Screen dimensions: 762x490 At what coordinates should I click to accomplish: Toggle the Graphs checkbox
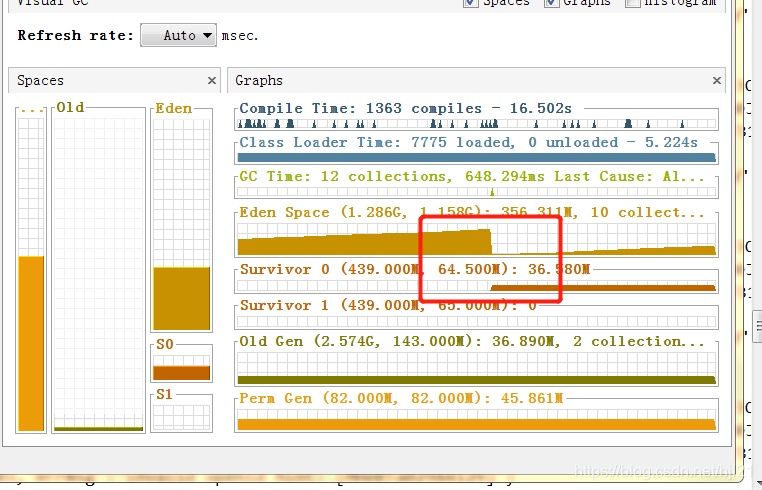click(x=551, y=3)
